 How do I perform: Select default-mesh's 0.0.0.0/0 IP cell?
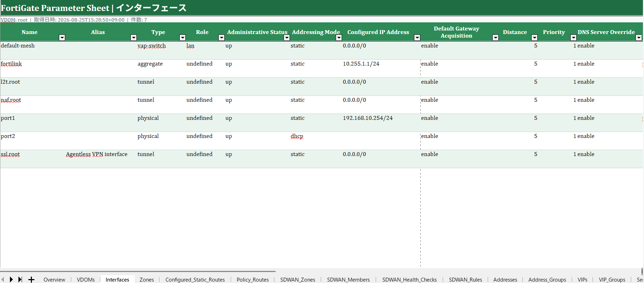click(381, 50)
